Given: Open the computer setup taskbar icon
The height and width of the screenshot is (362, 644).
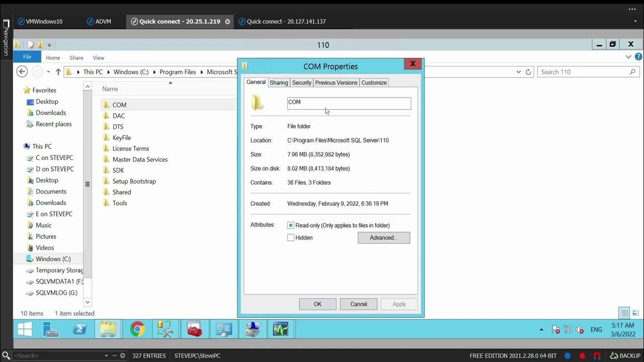Looking at the screenshot, I should (252, 329).
